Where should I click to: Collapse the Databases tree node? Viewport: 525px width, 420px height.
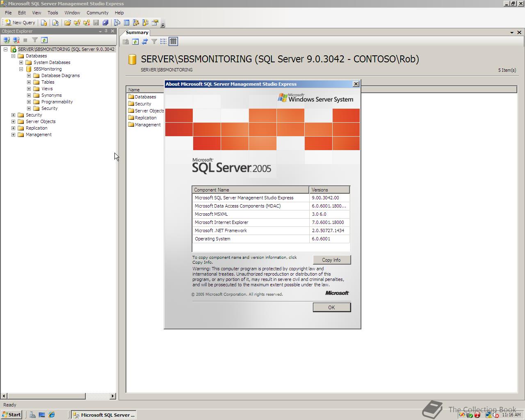(13, 56)
